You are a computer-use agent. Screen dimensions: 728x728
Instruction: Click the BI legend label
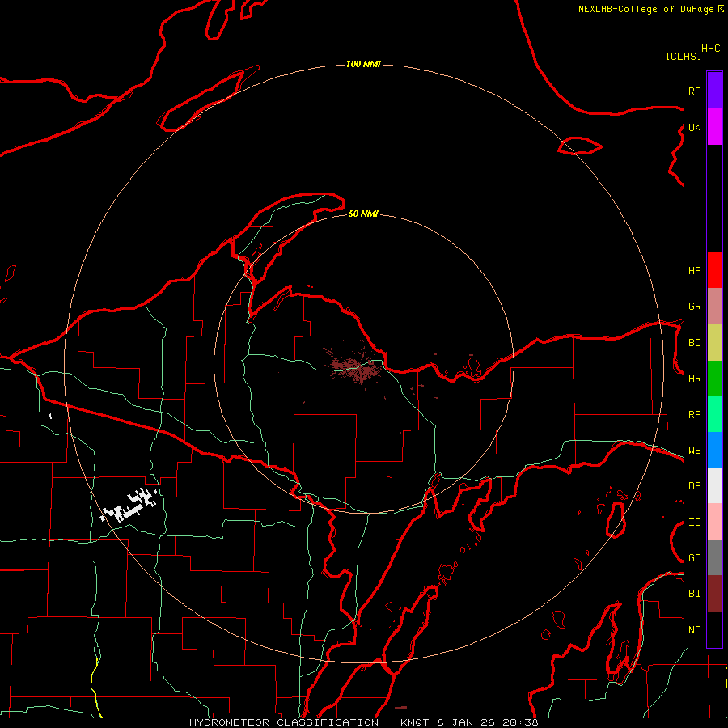pos(694,594)
